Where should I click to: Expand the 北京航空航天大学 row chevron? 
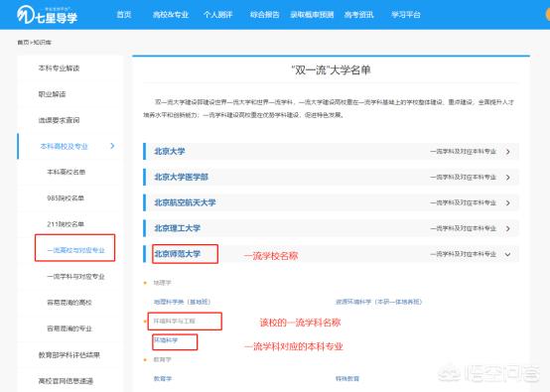[508, 203]
